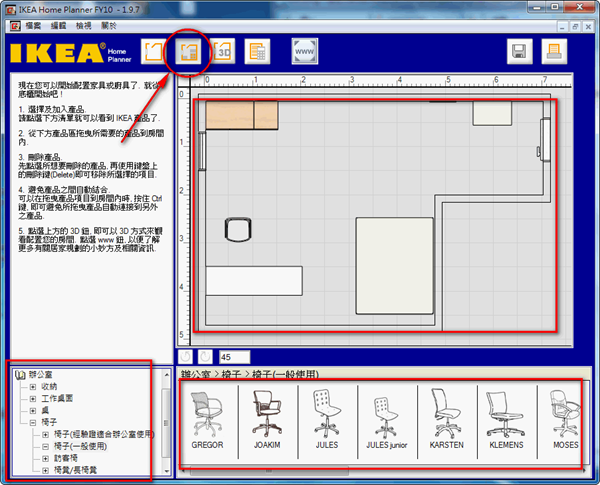Click the product tree scroll up arrow
Viewport: 600px width, 485px height.
click(166, 374)
